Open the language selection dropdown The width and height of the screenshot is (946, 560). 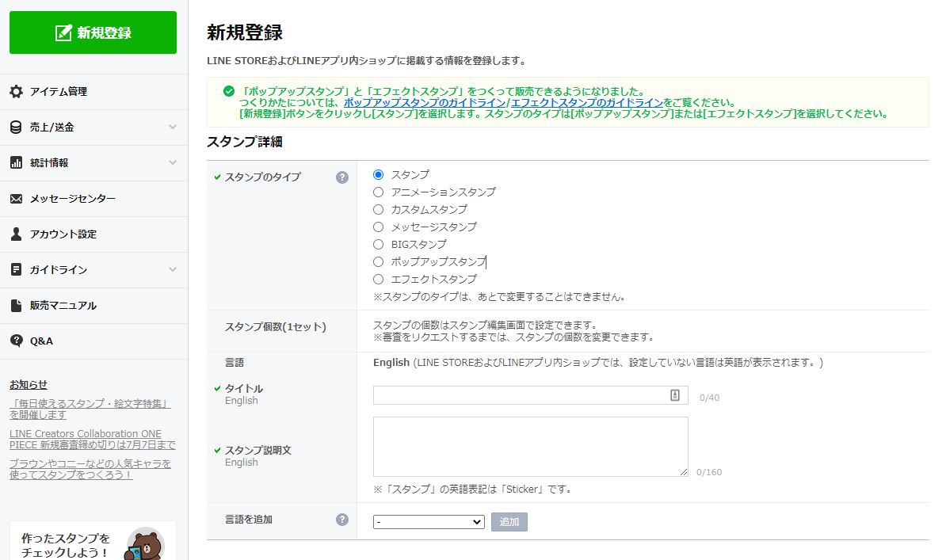[429, 522]
